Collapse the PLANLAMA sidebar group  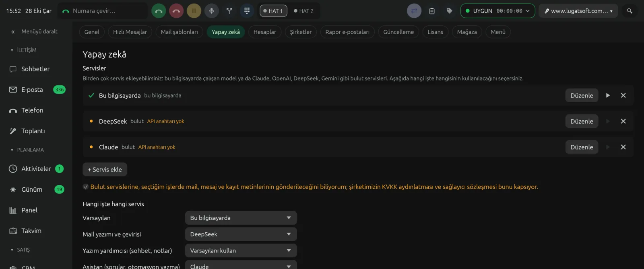point(27,150)
